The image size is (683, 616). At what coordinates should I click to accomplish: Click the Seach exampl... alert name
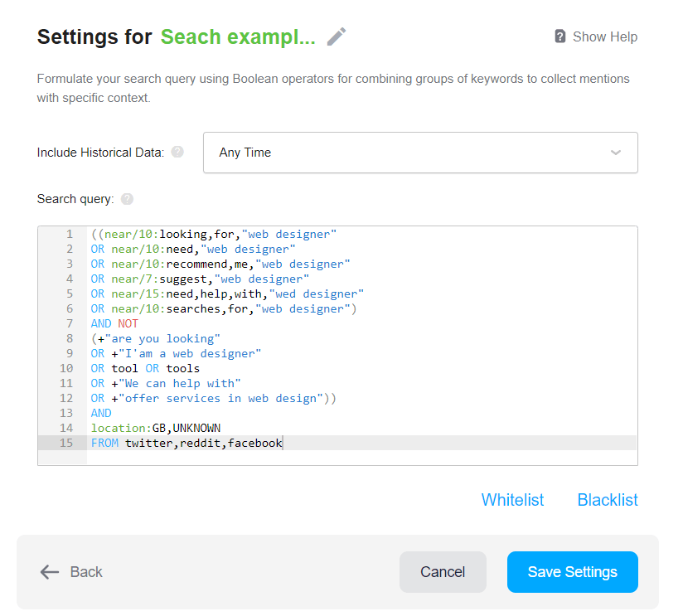[x=238, y=36]
